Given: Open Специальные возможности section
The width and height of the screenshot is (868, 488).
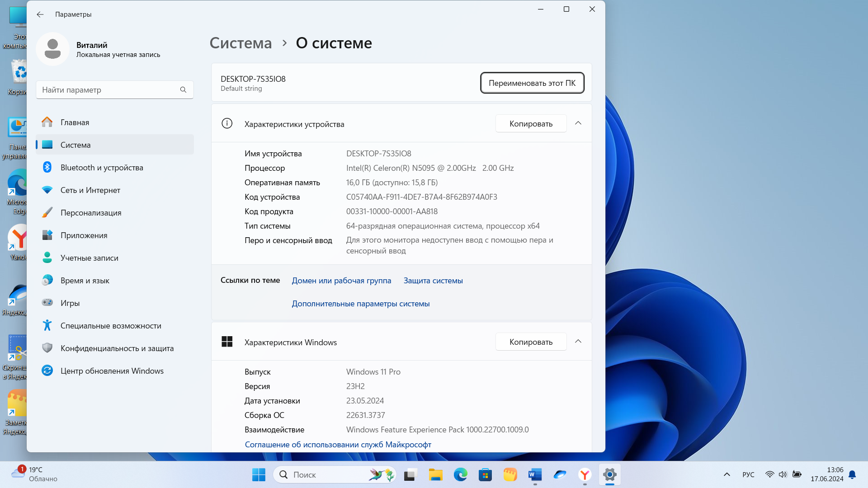Looking at the screenshot, I should [x=110, y=326].
